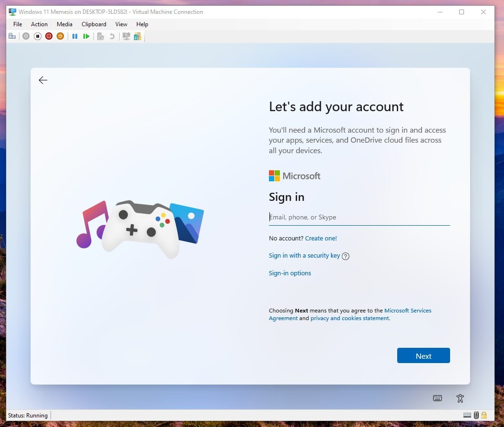Open the Checkpoint icon on the toolbar
Screen dimensions: 504x427
pyautogui.click(x=101, y=36)
